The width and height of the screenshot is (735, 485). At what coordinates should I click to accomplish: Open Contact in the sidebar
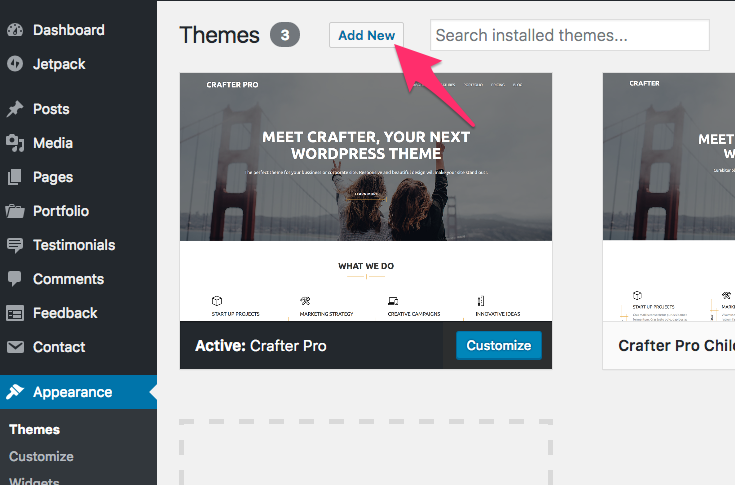click(78, 347)
